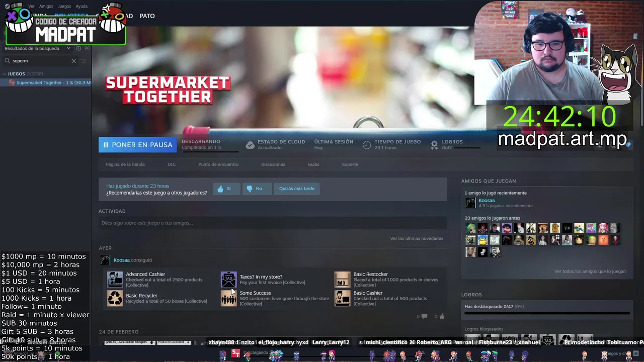
Task: Open the Discusiones tab
Action: tap(273, 164)
